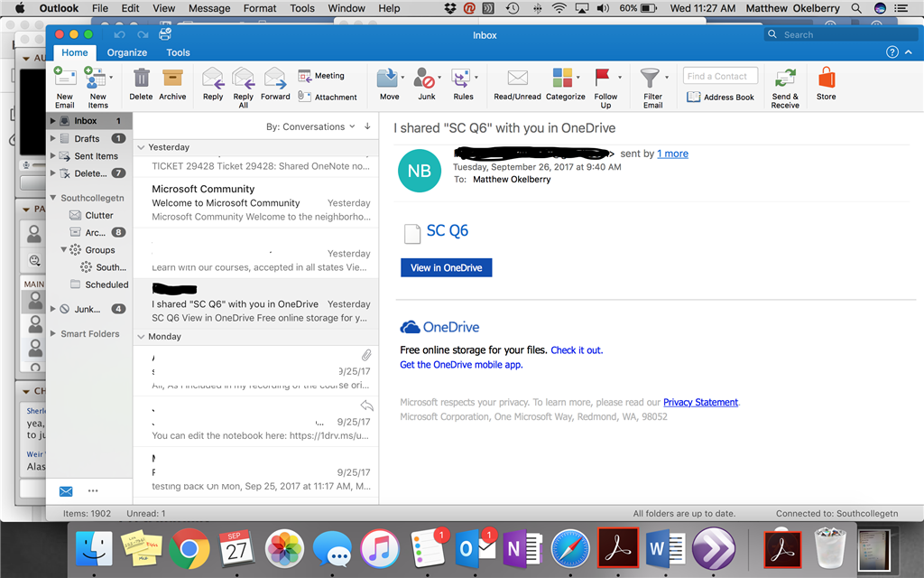Click View in OneDrive button
The height and width of the screenshot is (578, 924).
(446, 267)
